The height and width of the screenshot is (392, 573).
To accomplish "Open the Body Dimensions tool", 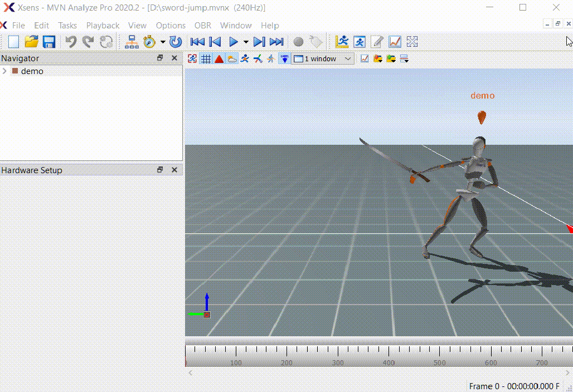I will 342,42.
